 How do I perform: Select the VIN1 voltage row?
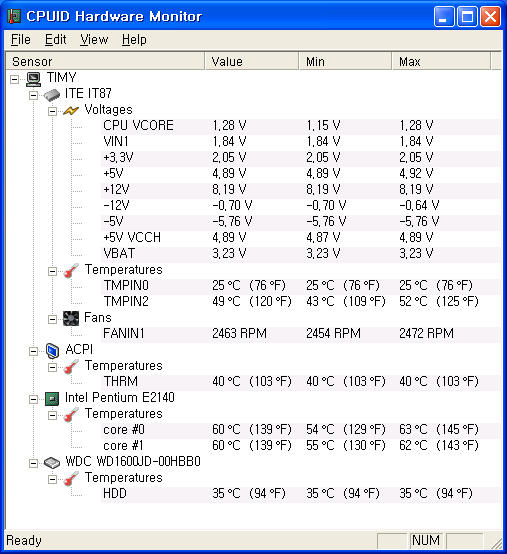301,142
